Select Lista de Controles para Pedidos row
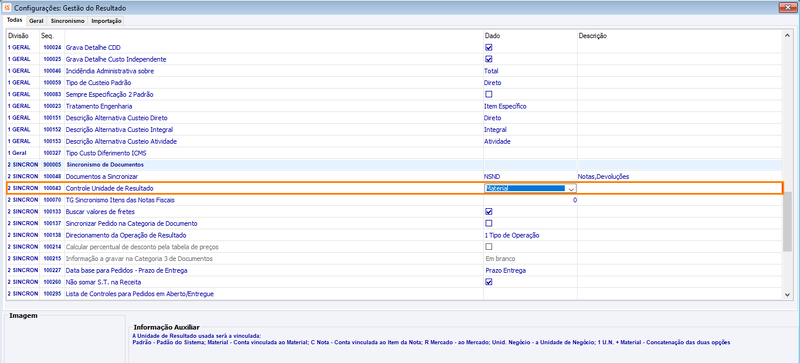 (x=394, y=294)
